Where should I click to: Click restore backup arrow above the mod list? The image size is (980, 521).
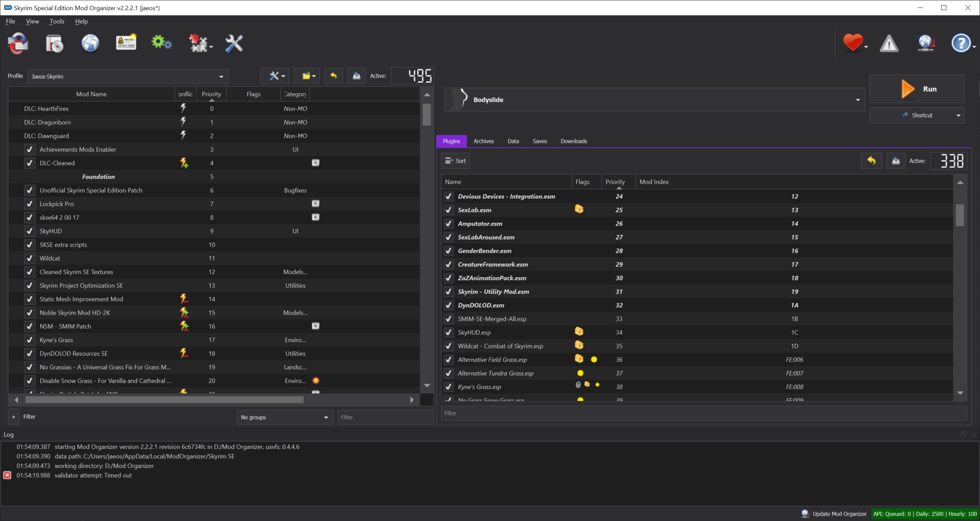[x=334, y=76]
